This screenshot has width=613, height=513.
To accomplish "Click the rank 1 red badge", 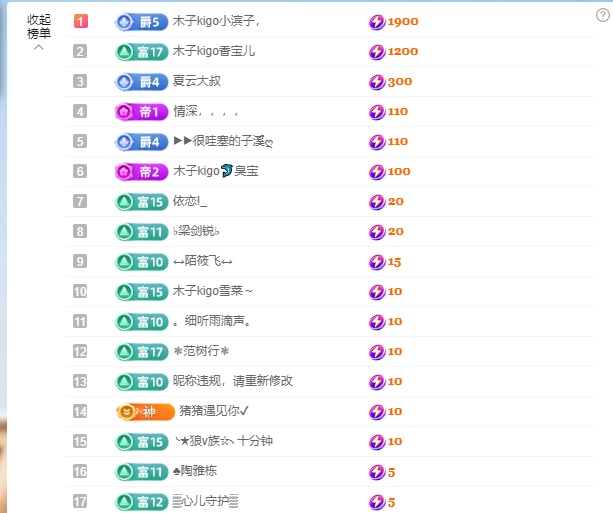I will point(81,21).
